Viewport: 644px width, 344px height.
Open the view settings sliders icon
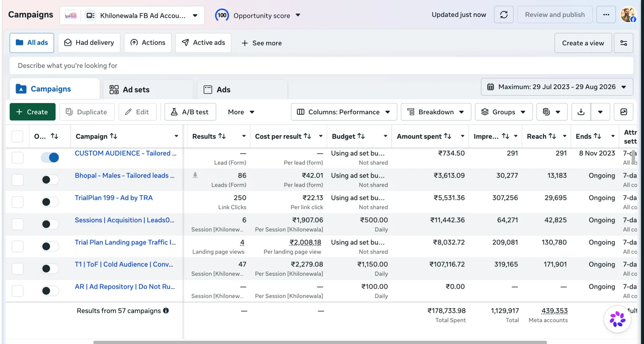(x=623, y=43)
